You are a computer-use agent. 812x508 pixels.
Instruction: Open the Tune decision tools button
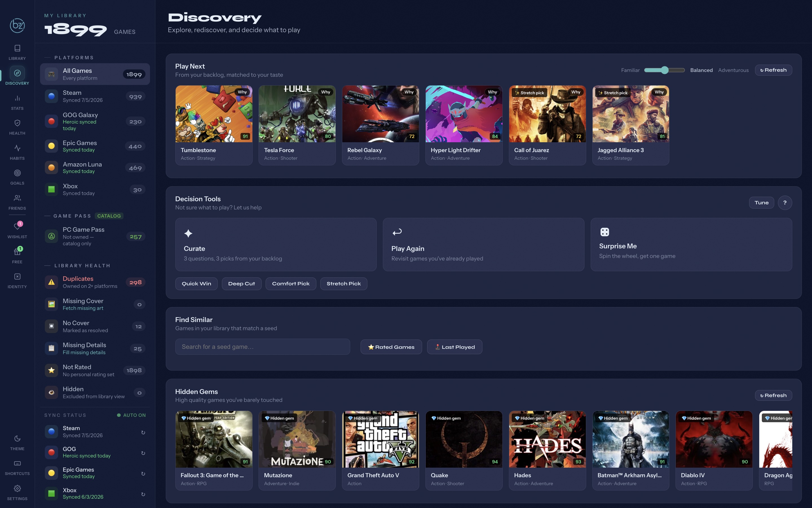pyautogui.click(x=761, y=203)
